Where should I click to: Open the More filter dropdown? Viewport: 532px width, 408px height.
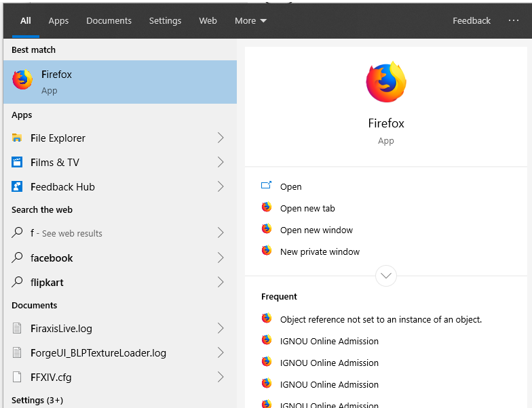[251, 20]
